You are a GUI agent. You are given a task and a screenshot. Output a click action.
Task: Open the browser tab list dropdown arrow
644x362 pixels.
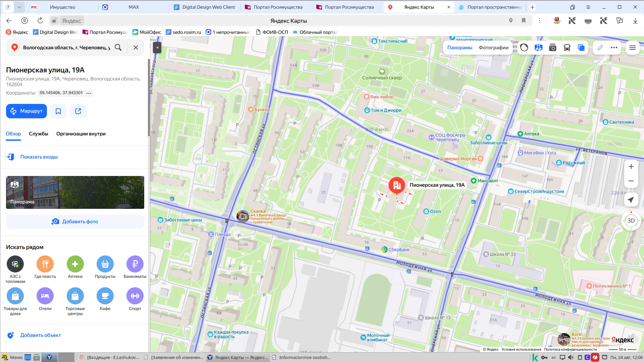[x=19, y=7]
